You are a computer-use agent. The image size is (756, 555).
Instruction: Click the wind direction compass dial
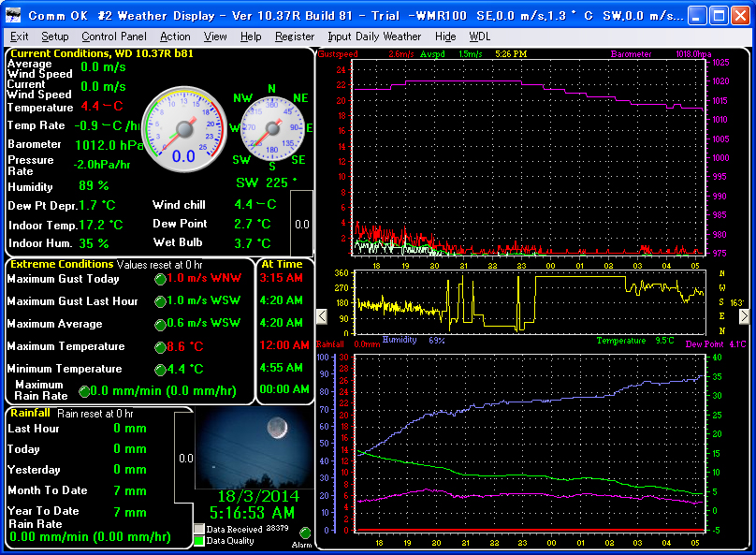(x=272, y=128)
